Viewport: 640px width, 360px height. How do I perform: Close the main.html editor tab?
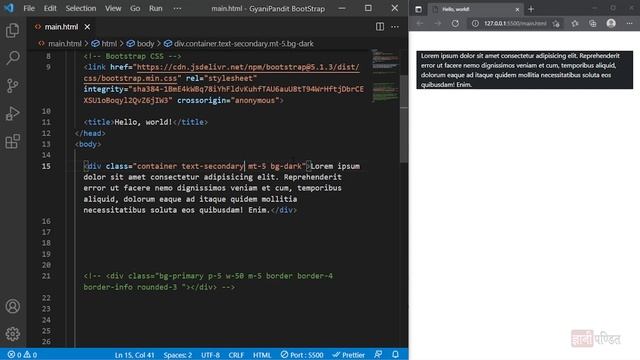(x=87, y=27)
